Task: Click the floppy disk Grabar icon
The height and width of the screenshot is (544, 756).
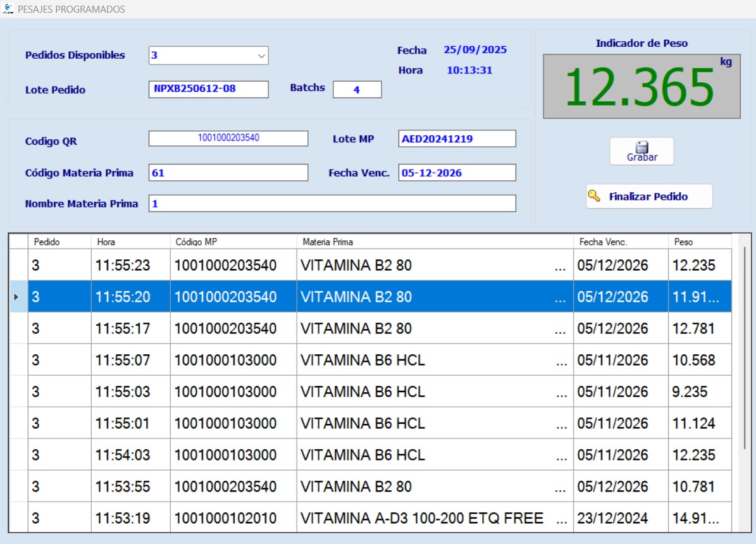Action: tap(641, 147)
